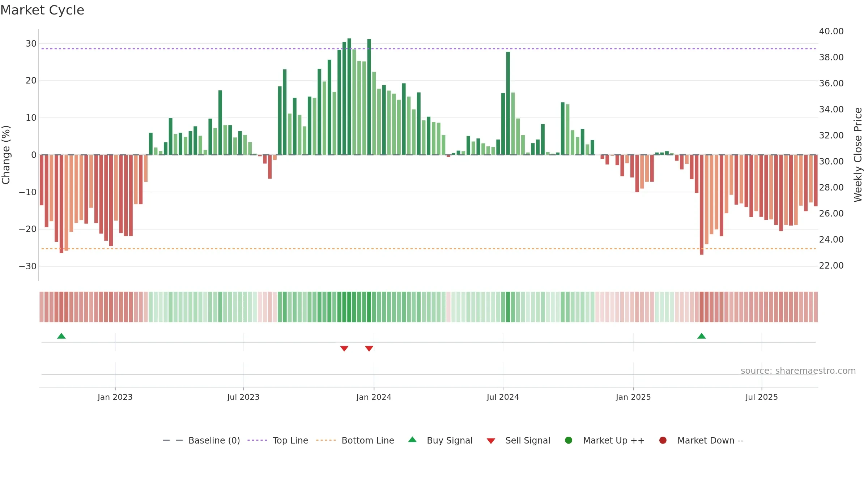Click the last red heatmap cell on the heat strip
This screenshot has height=488, width=868.
(x=816, y=307)
